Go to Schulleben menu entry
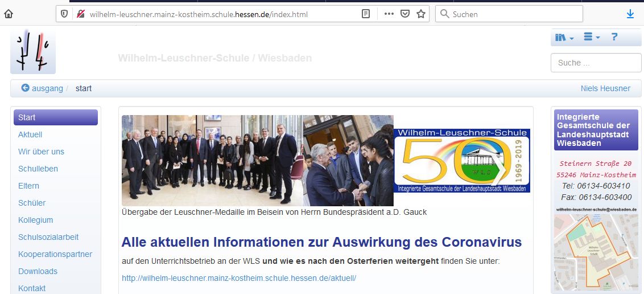 tap(38, 169)
